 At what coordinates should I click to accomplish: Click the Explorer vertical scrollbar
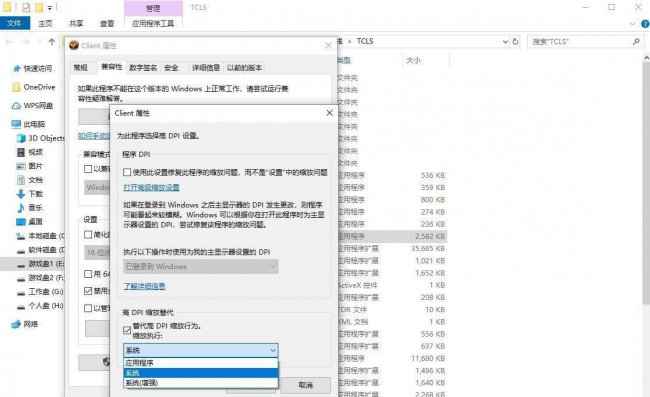[x=646, y=182]
